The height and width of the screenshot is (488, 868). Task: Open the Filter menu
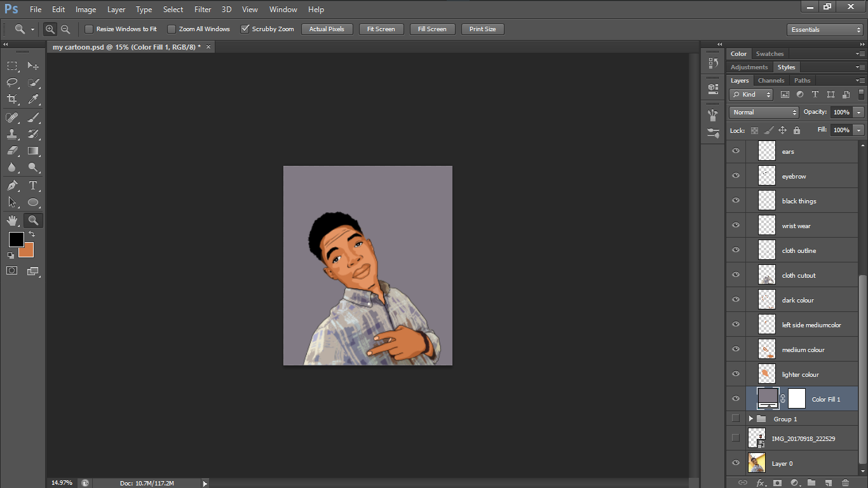click(x=203, y=10)
